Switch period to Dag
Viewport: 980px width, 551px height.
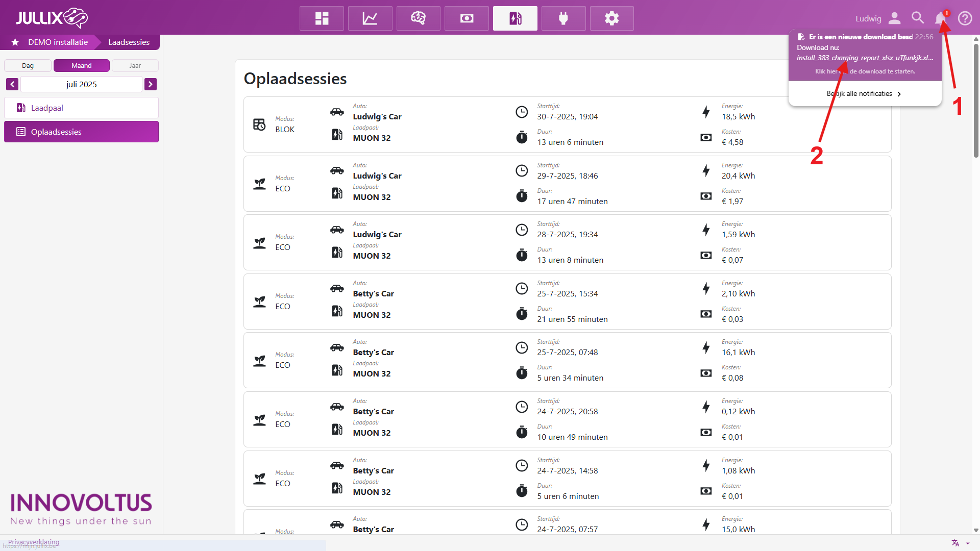point(28,65)
